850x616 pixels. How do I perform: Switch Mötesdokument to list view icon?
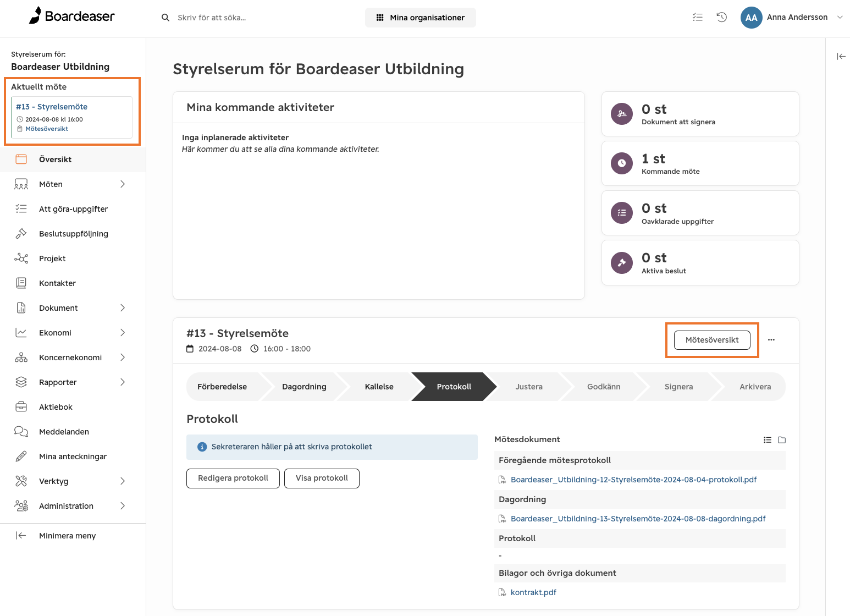(768, 440)
